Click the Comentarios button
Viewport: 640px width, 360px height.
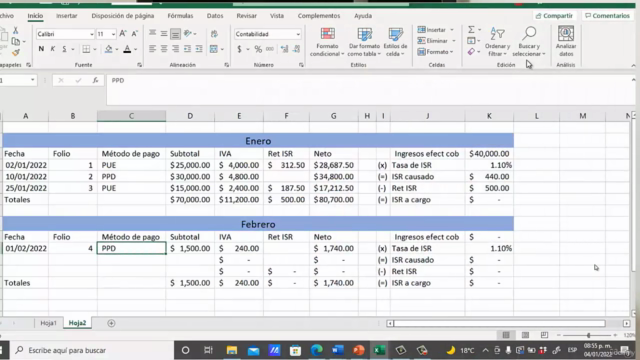(607, 16)
